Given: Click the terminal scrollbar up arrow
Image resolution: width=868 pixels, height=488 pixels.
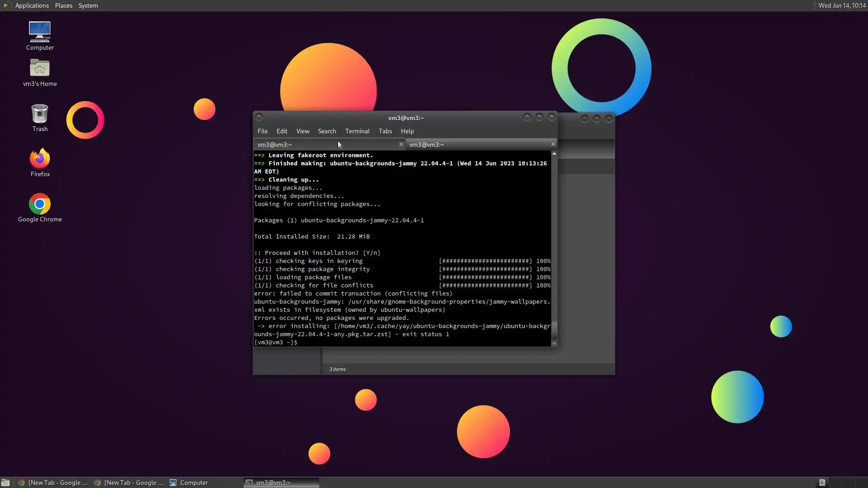Looking at the screenshot, I should 554,154.
